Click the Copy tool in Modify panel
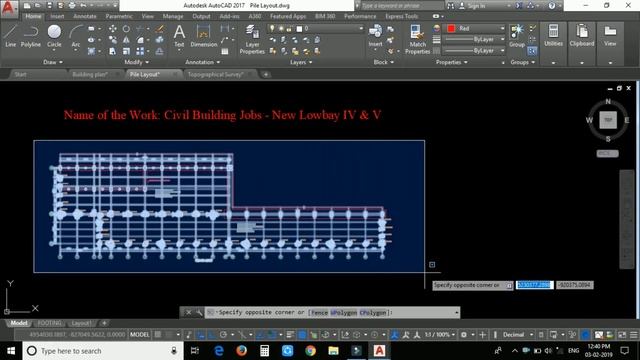The height and width of the screenshot is (360, 640). [113, 40]
